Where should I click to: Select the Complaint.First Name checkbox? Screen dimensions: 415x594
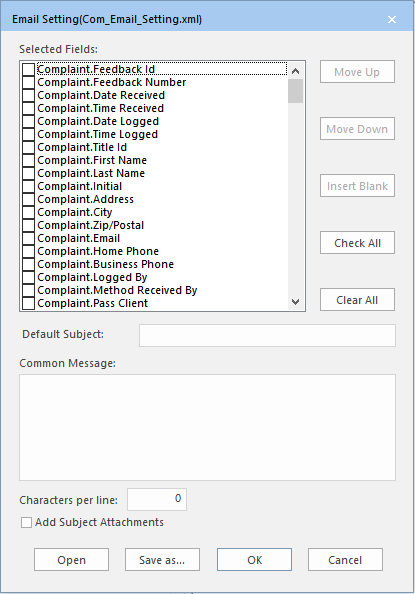tap(28, 160)
